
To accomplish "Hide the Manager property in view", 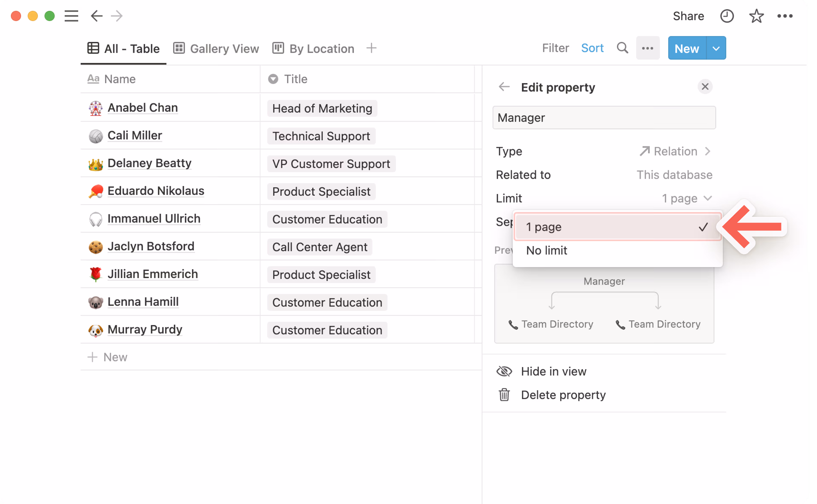I will click(x=554, y=371).
